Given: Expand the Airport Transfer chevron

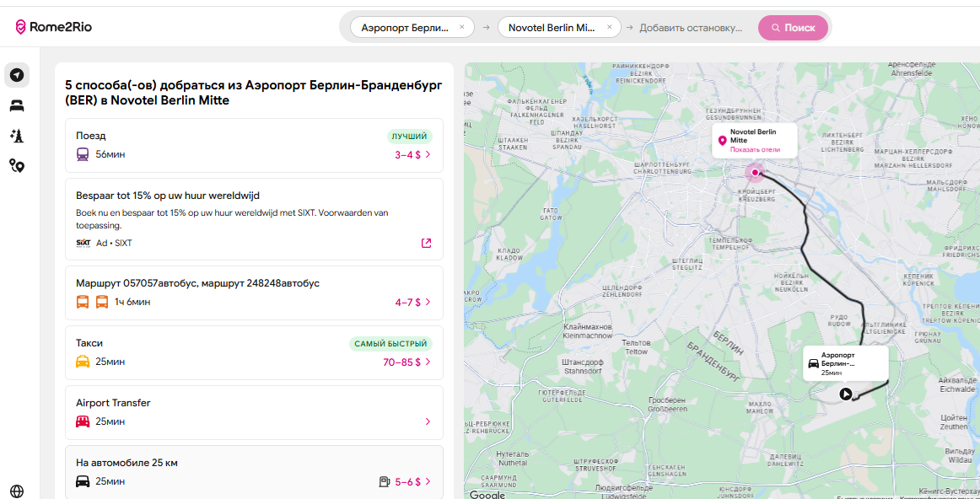Looking at the screenshot, I should (x=428, y=421).
